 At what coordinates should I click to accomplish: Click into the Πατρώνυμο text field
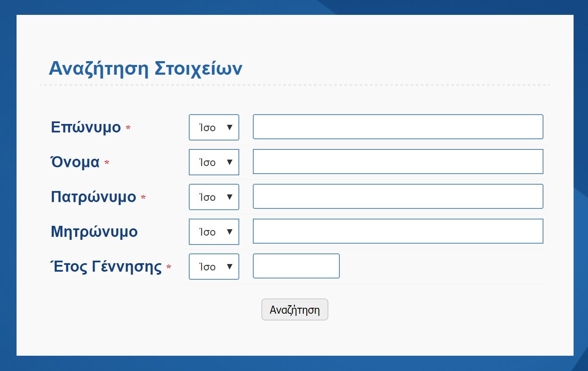(398, 197)
